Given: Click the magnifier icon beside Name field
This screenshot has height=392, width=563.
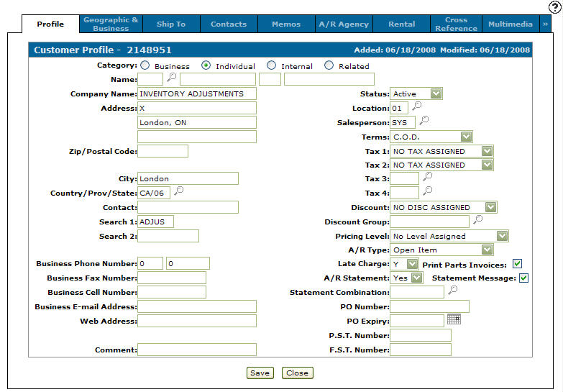Looking at the screenshot, I should pos(171,78).
